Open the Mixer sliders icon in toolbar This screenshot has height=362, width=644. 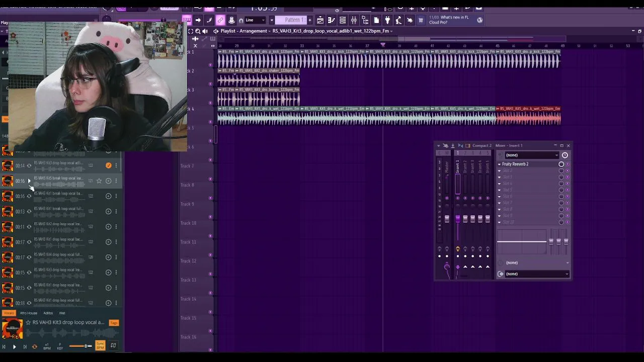pyautogui.click(x=354, y=20)
